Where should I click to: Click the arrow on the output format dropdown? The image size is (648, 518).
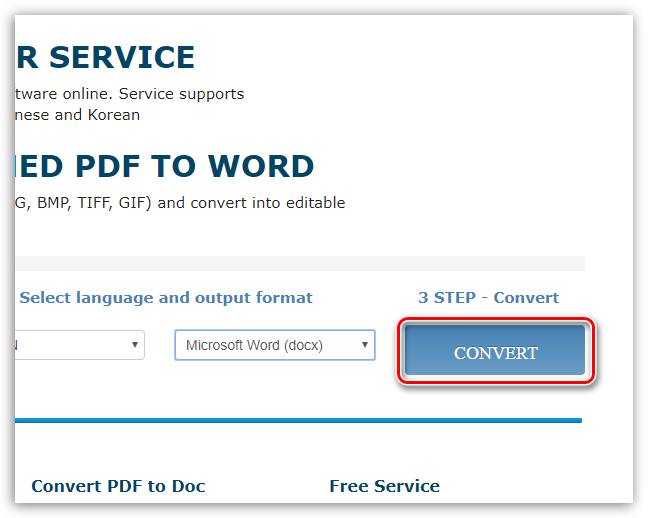[365, 345]
